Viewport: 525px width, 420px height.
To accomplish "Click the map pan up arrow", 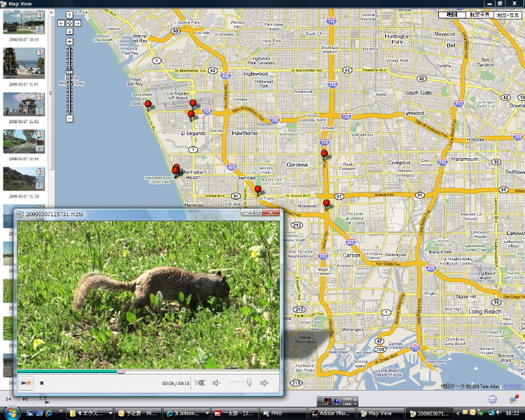I will click(x=69, y=15).
